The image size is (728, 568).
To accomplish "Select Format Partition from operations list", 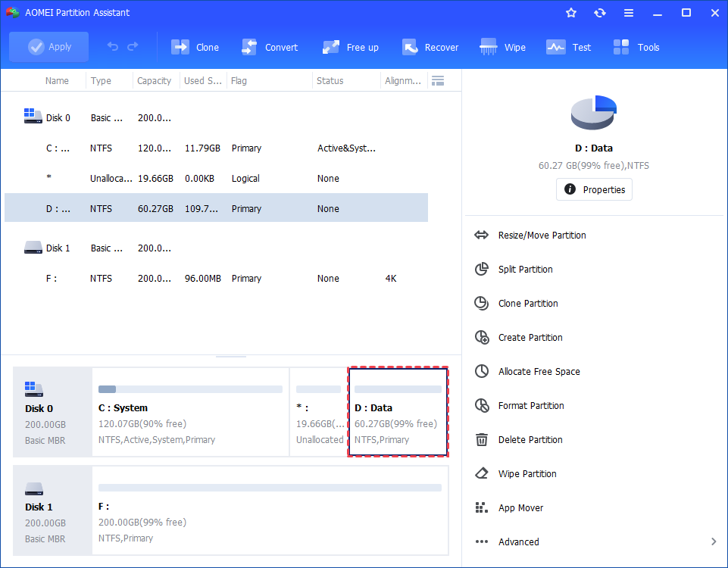I will [530, 406].
